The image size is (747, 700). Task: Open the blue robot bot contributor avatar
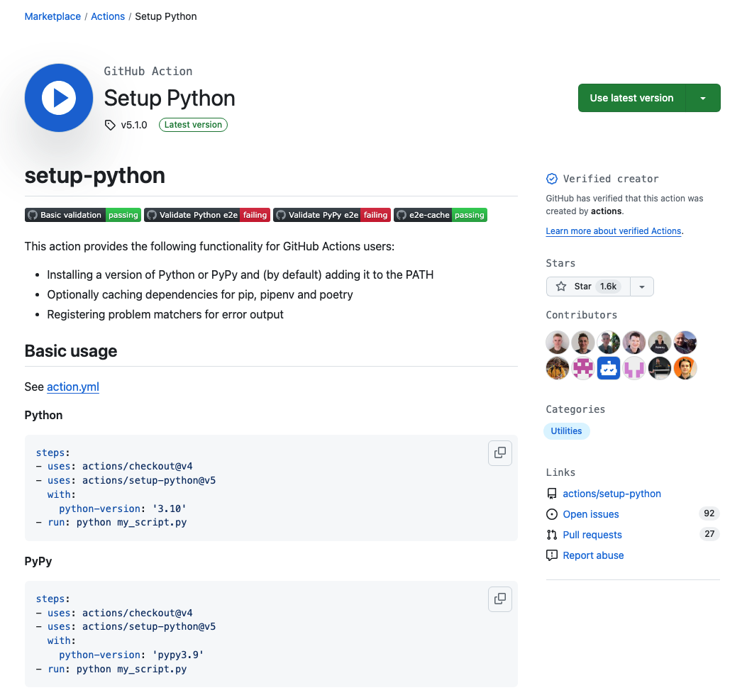[x=609, y=368]
